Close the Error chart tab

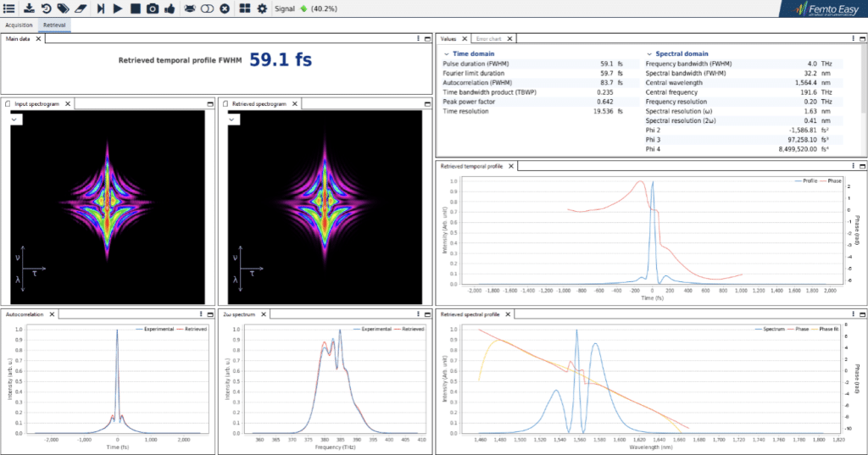pos(509,39)
